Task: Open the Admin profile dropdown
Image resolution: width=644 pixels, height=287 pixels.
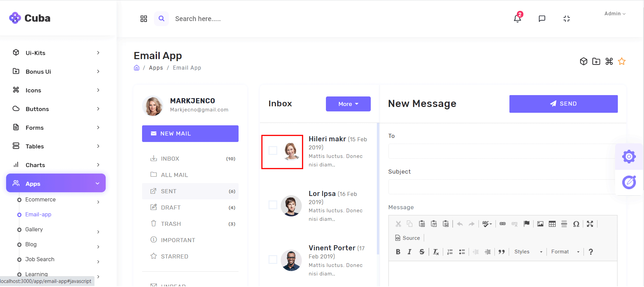Action: (615, 14)
